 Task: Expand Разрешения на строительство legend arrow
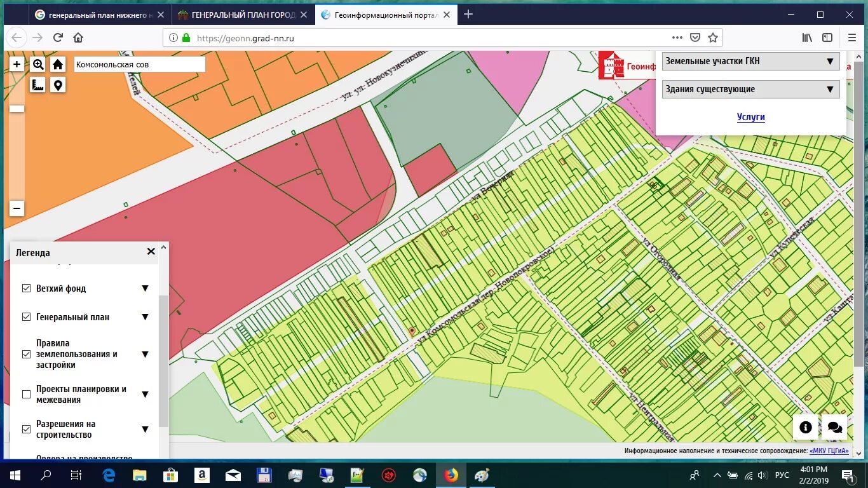click(x=145, y=430)
